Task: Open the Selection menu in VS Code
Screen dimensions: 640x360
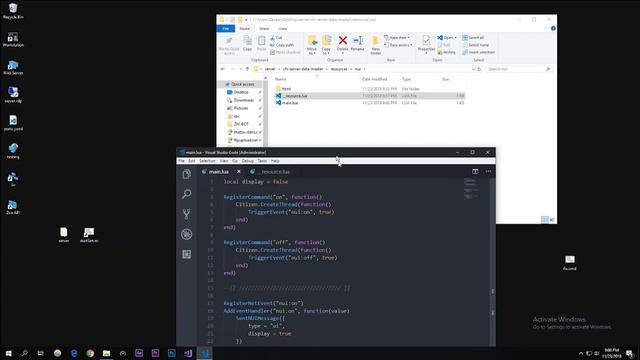Action: 207,161
